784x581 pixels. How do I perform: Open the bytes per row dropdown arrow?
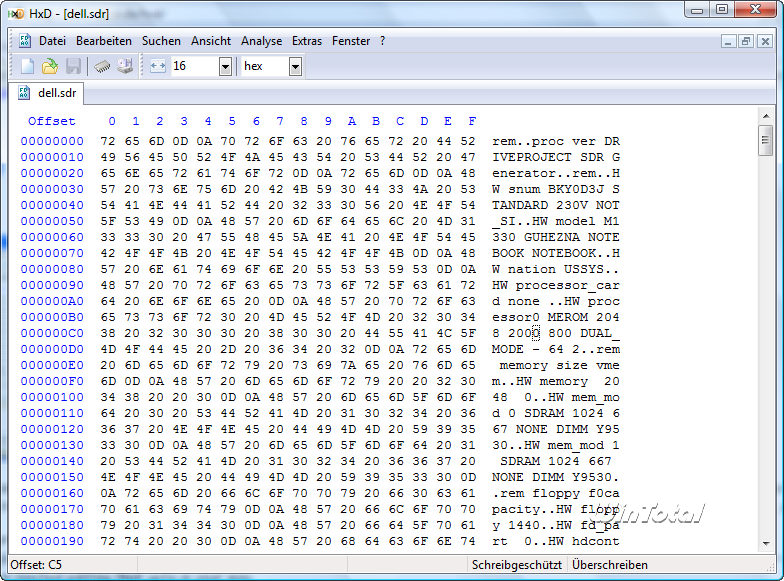click(226, 66)
